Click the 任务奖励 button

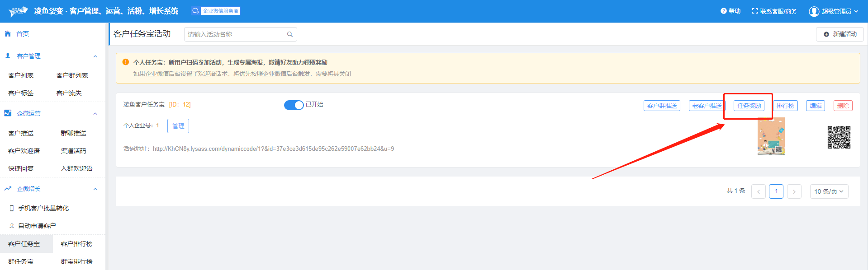coord(749,106)
